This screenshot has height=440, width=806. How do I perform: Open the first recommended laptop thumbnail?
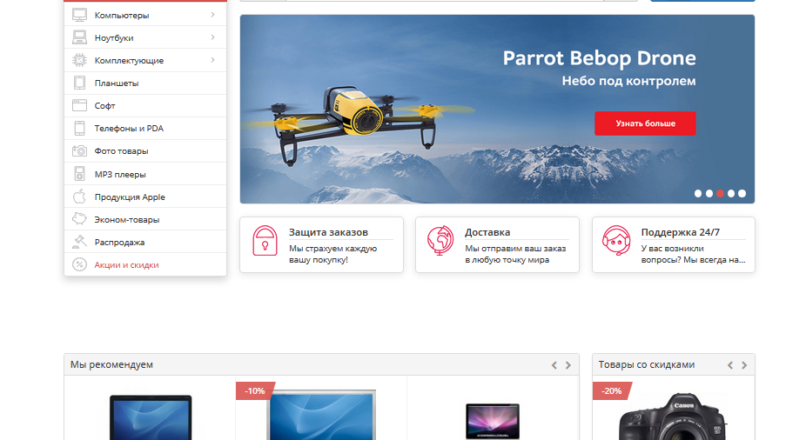tap(151, 417)
